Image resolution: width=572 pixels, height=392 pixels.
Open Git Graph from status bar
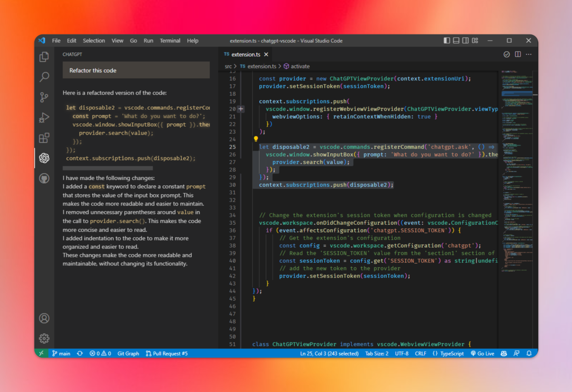pos(128,353)
